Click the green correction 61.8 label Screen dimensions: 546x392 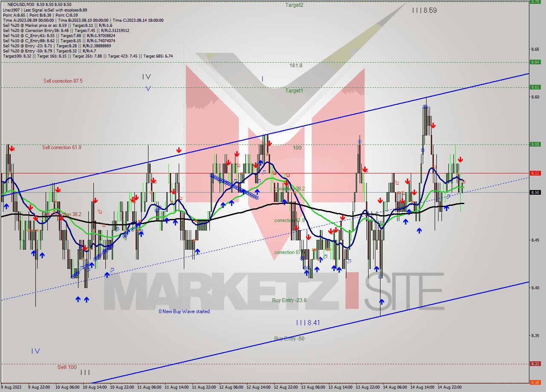290,221
